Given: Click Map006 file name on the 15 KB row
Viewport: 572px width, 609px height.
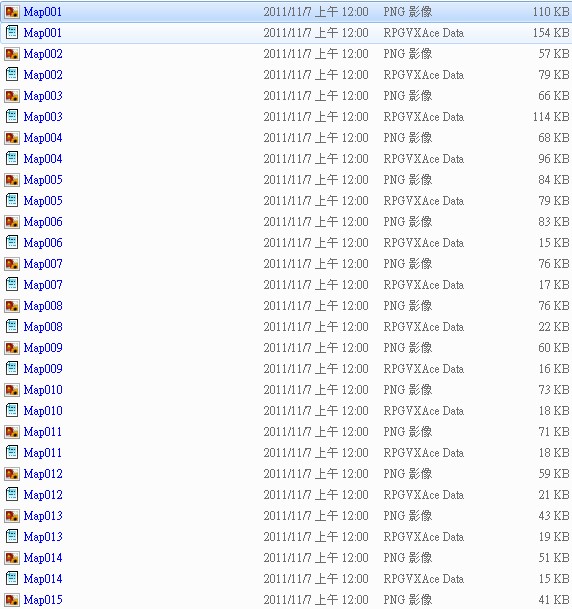Looking at the screenshot, I should pos(43,242).
